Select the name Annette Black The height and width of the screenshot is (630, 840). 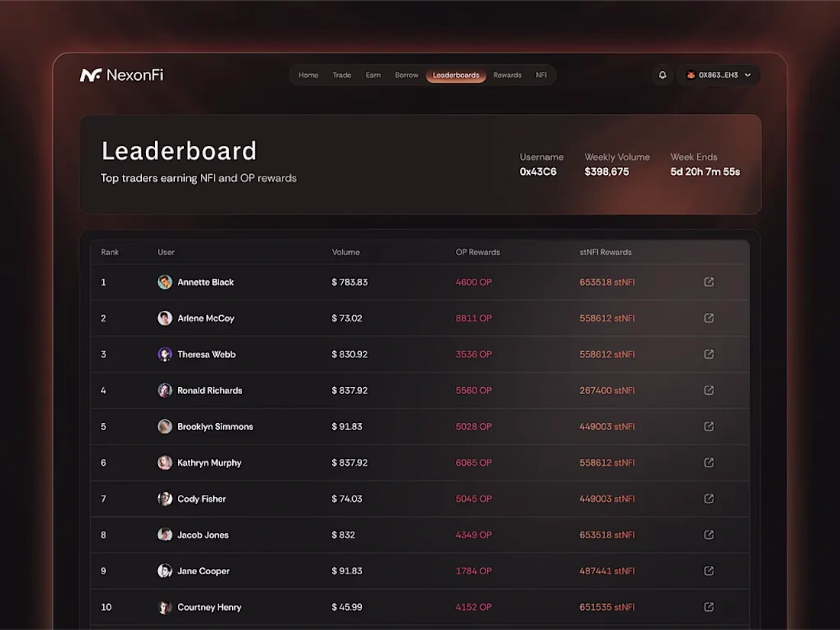[205, 283]
